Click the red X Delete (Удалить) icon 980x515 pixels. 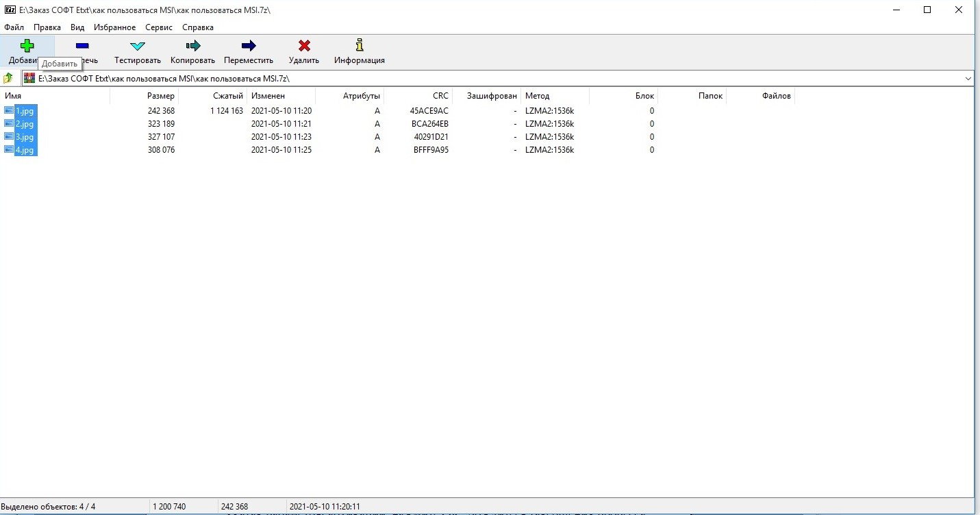pyautogui.click(x=304, y=47)
